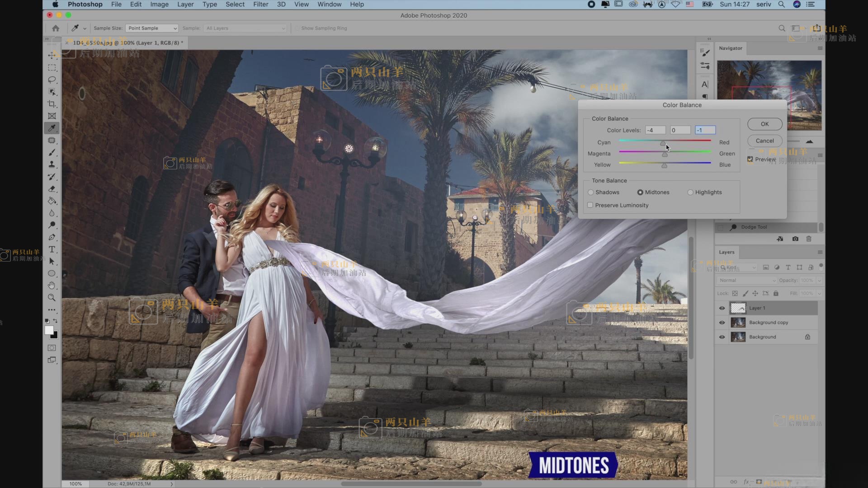Screen dimensions: 868x488
Task: Click the Cyan-Red slider handle
Action: coord(663,143)
